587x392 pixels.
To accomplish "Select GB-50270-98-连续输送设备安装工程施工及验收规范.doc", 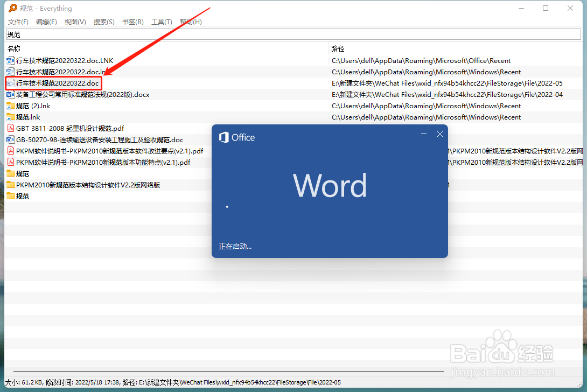I will [100, 139].
